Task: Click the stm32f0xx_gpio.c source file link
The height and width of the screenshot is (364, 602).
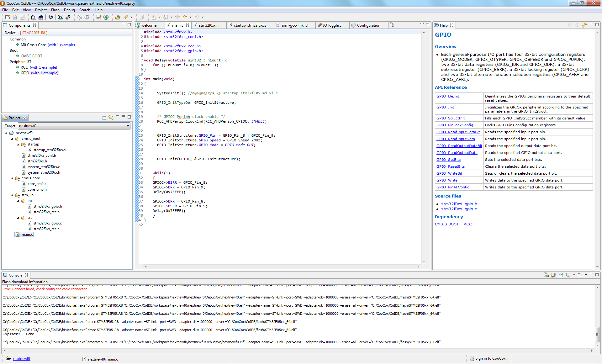Action: (459, 209)
